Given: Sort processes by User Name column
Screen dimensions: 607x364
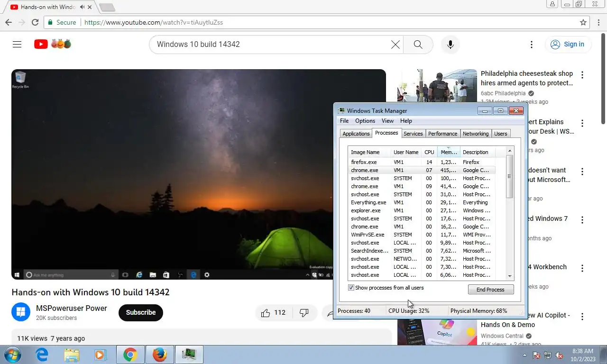Looking at the screenshot, I should (406, 152).
